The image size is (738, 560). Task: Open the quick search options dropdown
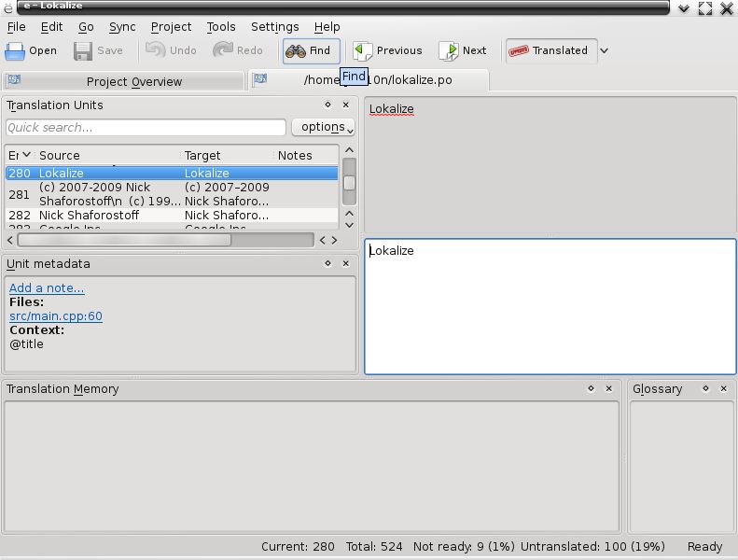323,127
